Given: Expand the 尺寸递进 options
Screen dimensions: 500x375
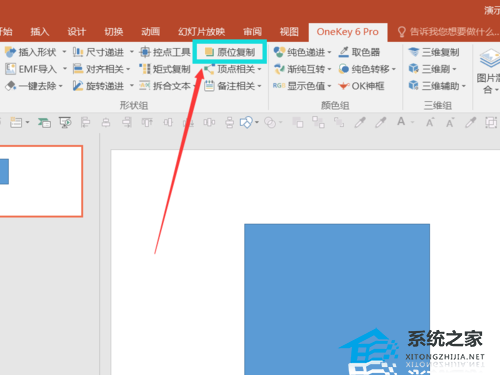Looking at the screenshot, I should click(x=132, y=52).
